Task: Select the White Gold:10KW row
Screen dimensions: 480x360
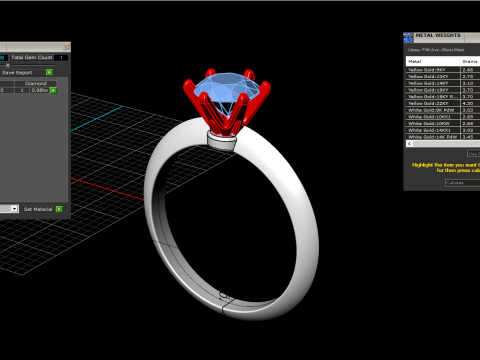Action: click(443, 123)
